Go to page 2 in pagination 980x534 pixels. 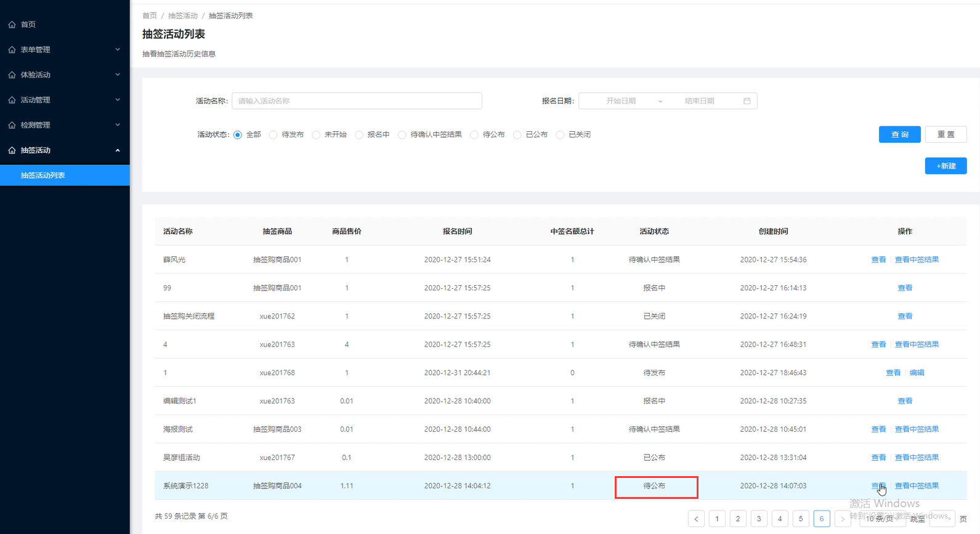click(x=738, y=519)
